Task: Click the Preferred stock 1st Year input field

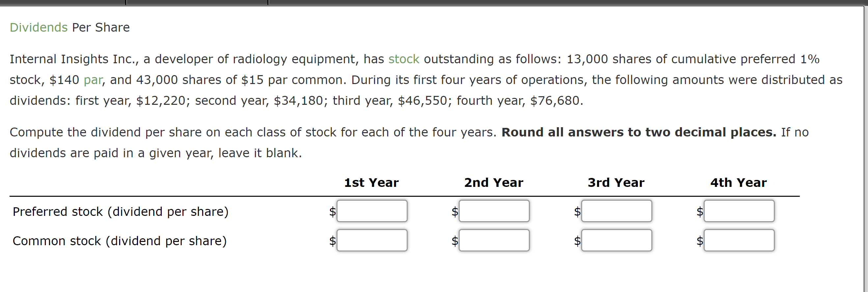Action: click(372, 211)
